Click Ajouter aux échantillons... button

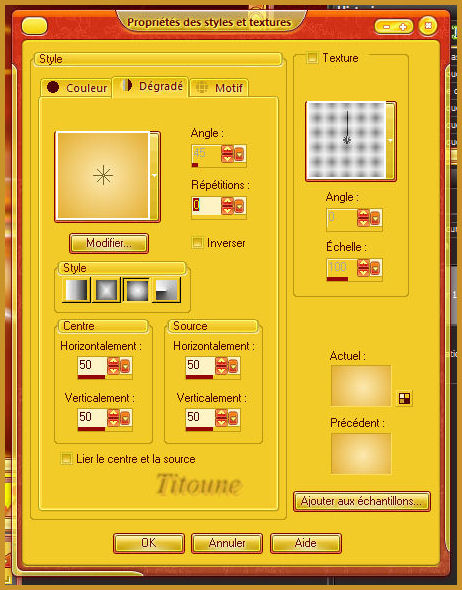tap(362, 501)
